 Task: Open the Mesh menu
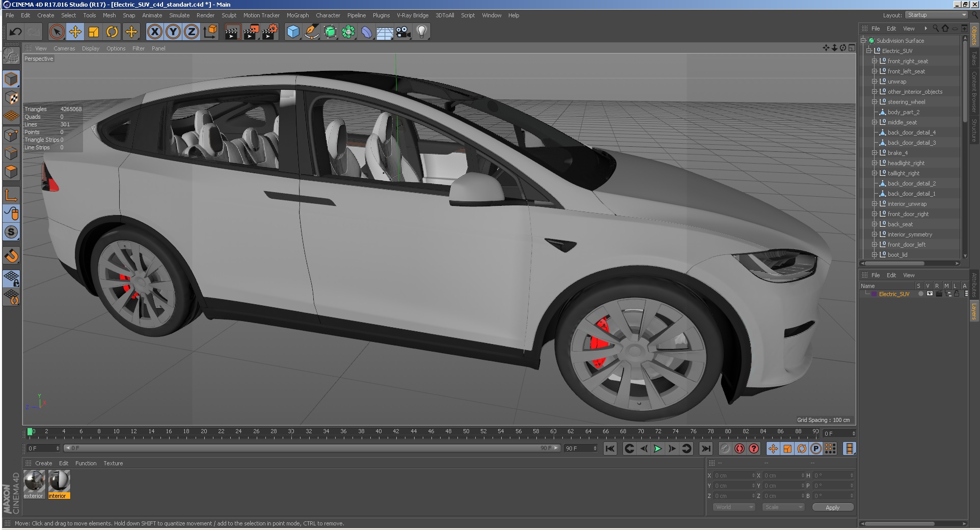[109, 15]
